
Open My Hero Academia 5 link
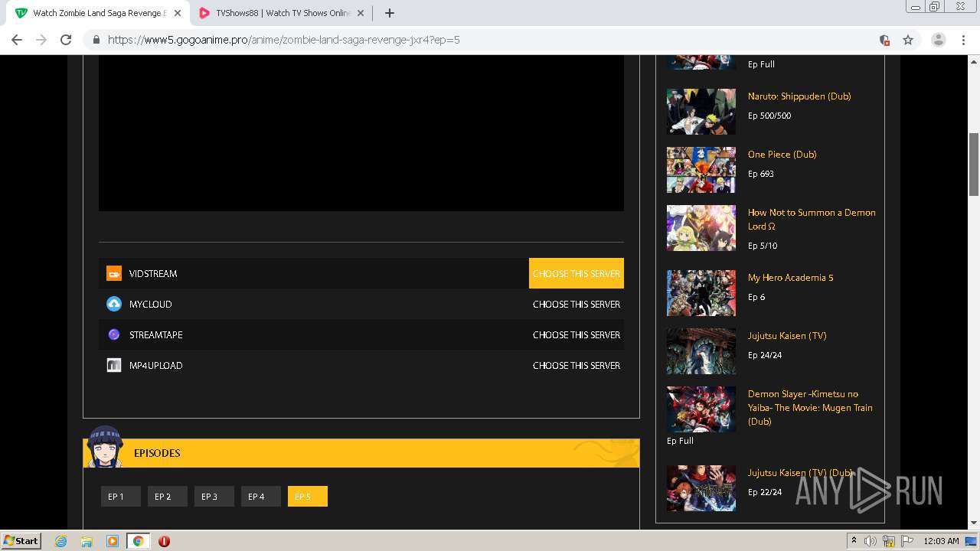(x=790, y=278)
